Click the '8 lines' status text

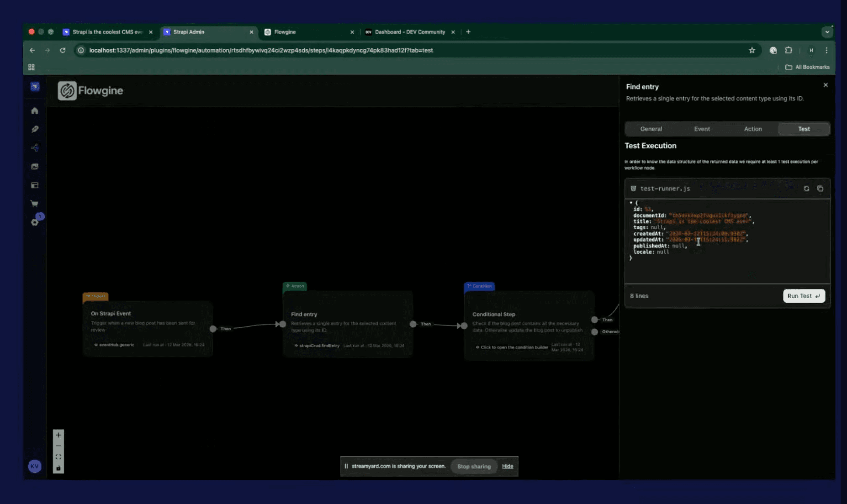(639, 296)
